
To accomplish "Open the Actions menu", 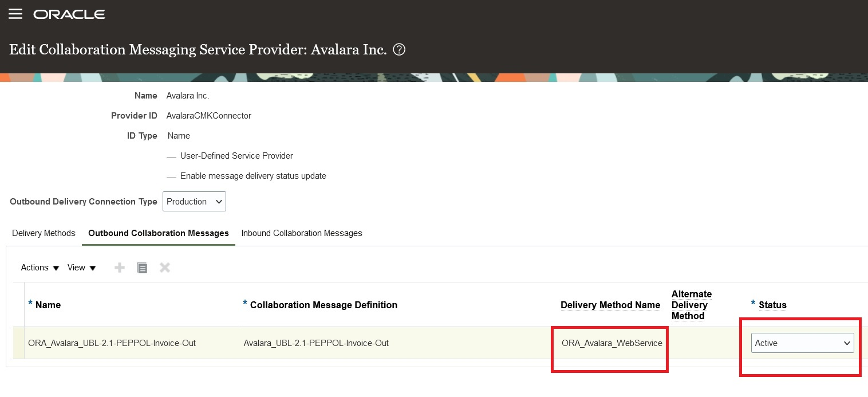I will pyautogui.click(x=40, y=268).
